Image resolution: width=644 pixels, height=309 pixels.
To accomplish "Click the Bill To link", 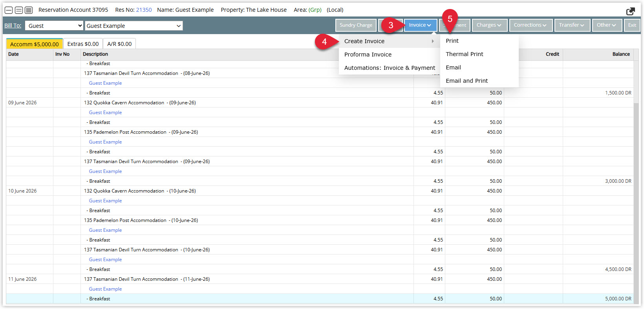I will coord(13,25).
